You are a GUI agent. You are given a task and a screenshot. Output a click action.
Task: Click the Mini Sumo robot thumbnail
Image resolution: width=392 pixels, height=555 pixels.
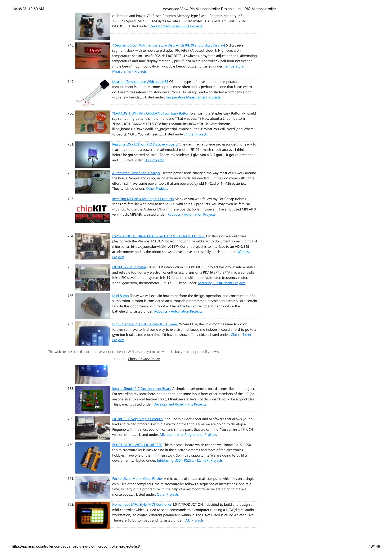coord(92,306)
